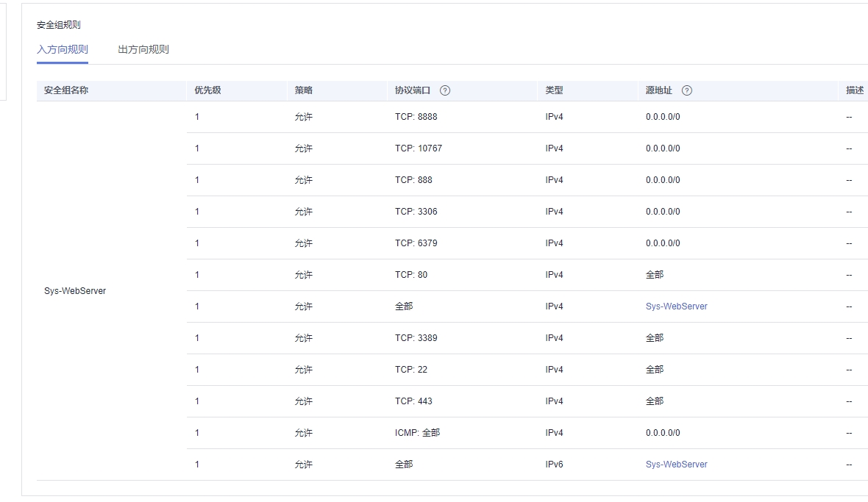
Task: Click IPv4 type in the TCP: 10767 row
Action: (x=554, y=148)
